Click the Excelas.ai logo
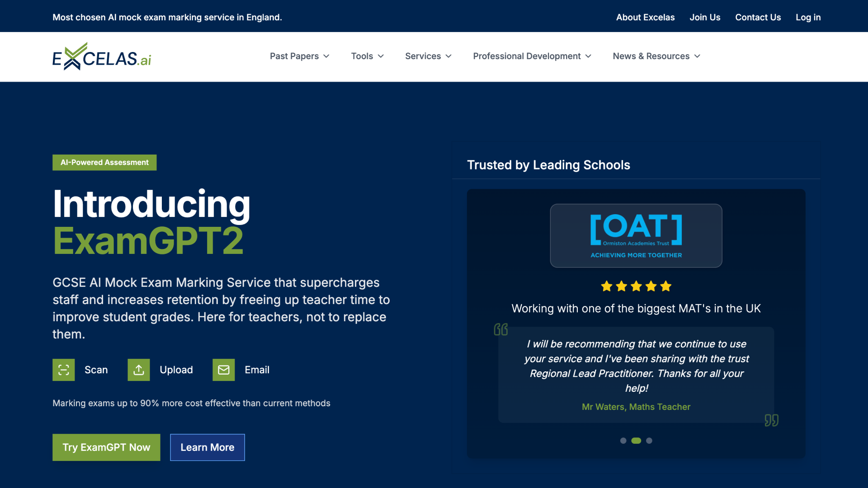The height and width of the screenshot is (488, 868). click(x=102, y=56)
